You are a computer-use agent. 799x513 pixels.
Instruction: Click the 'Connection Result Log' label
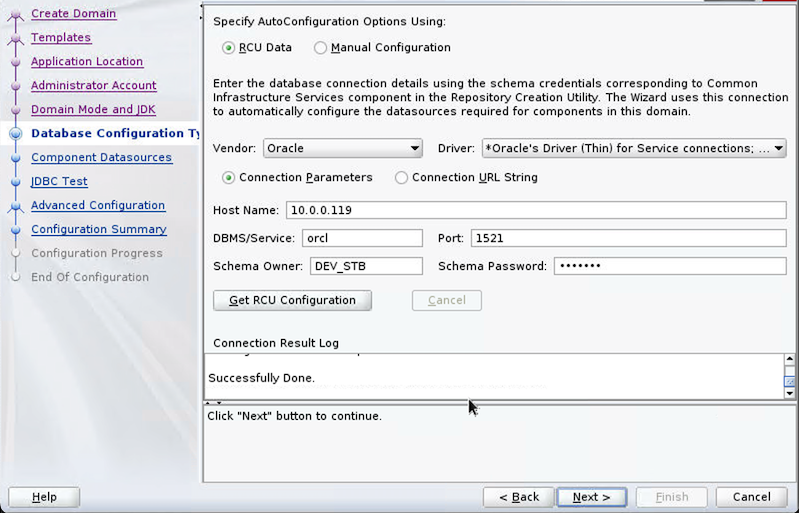276,343
